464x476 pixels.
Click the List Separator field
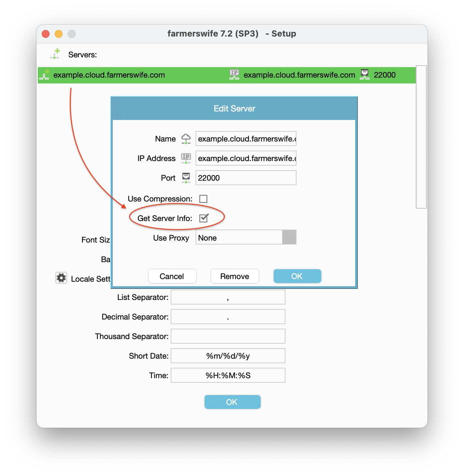(x=228, y=297)
